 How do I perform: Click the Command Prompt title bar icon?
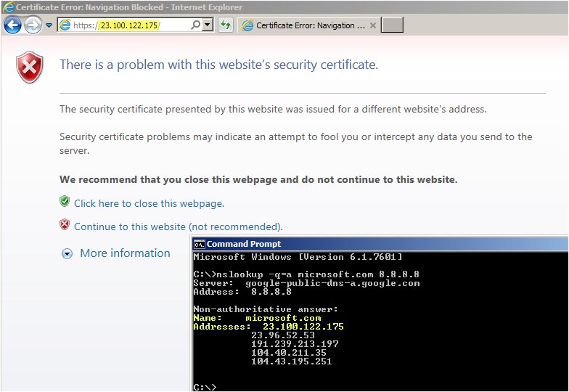point(200,244)
